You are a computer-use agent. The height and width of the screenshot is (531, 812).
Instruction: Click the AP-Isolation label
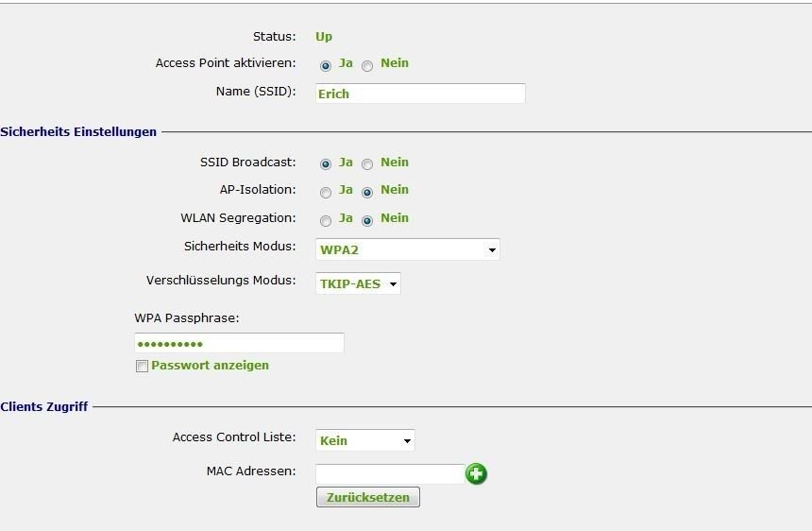pos(258,190)
